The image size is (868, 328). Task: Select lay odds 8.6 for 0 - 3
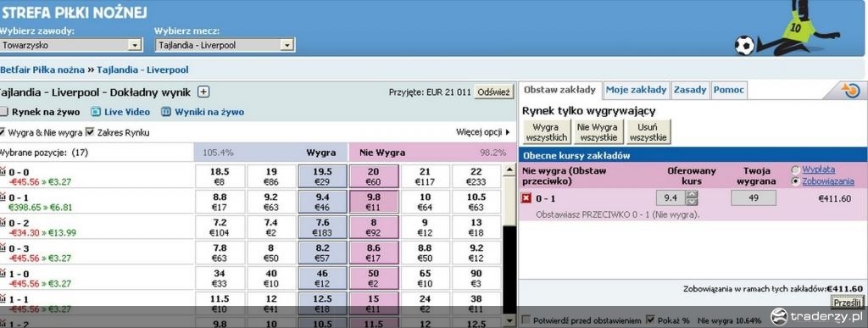(x=374, y=253)
